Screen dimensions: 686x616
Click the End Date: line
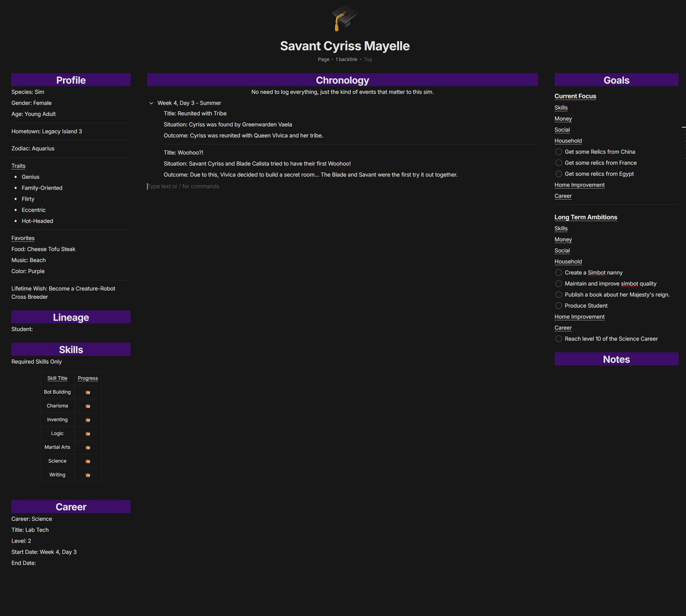point(24,563)
